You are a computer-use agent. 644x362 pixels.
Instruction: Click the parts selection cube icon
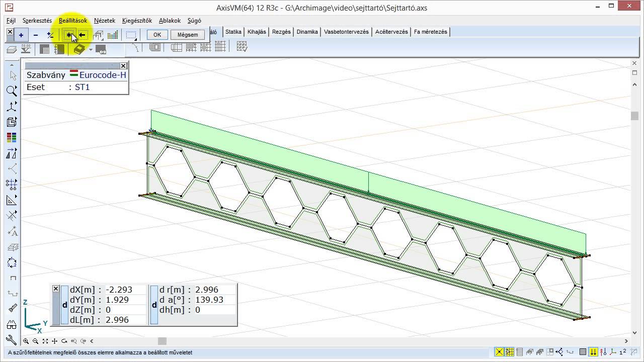pos(99,35)
